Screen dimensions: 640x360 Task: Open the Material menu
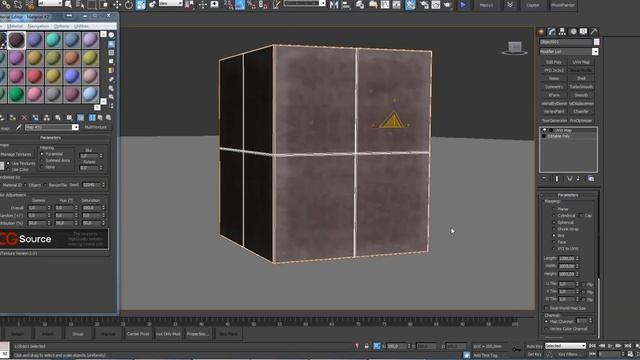15,26
